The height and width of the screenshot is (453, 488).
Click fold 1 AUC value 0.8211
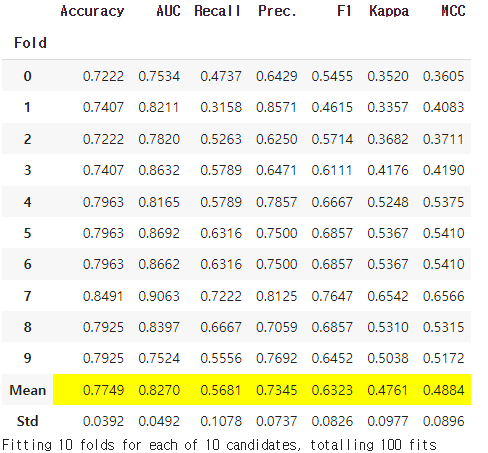159,107
